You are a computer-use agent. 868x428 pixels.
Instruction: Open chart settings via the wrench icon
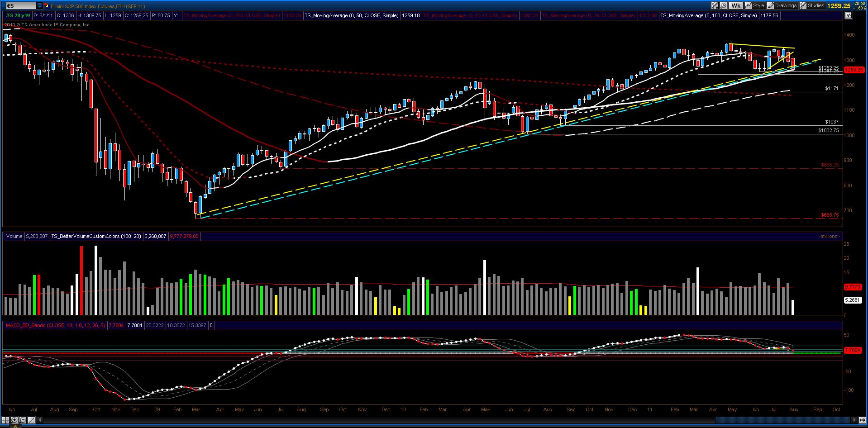click(x=723, y=6)
